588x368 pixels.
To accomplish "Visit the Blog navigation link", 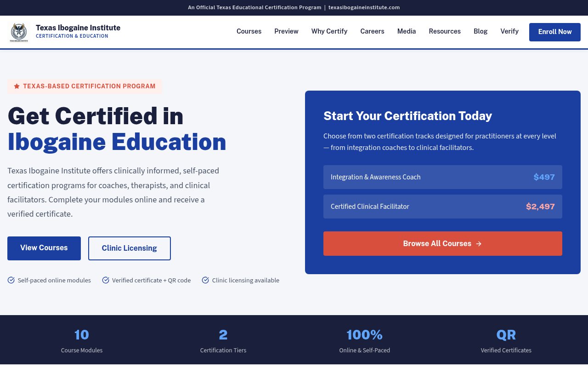I will 481,31.
